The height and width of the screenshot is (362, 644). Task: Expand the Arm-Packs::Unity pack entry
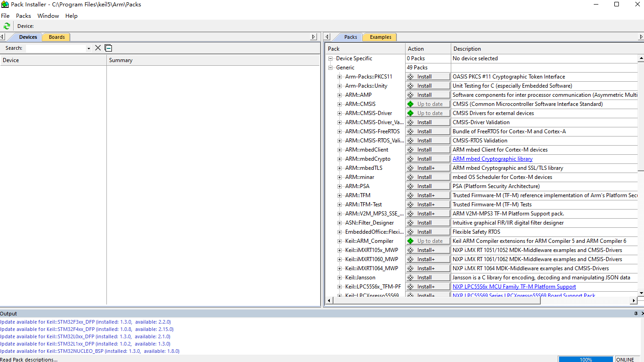click(340, 86)
